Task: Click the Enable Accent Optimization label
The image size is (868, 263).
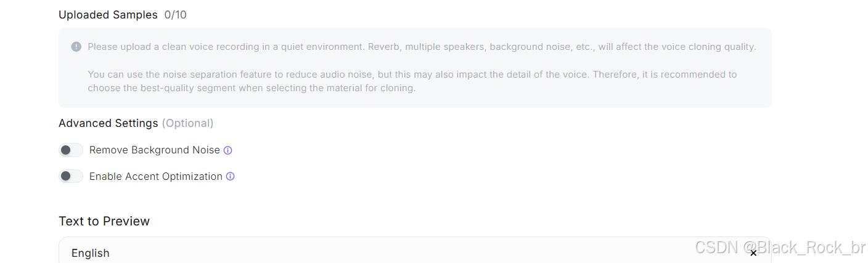Action: coord(156,176)
